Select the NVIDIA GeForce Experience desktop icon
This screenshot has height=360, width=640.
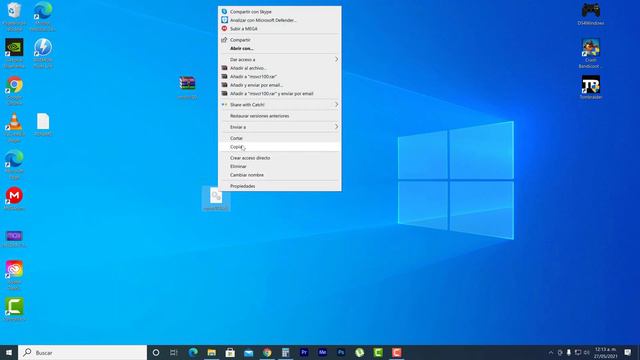click(14, 53)
